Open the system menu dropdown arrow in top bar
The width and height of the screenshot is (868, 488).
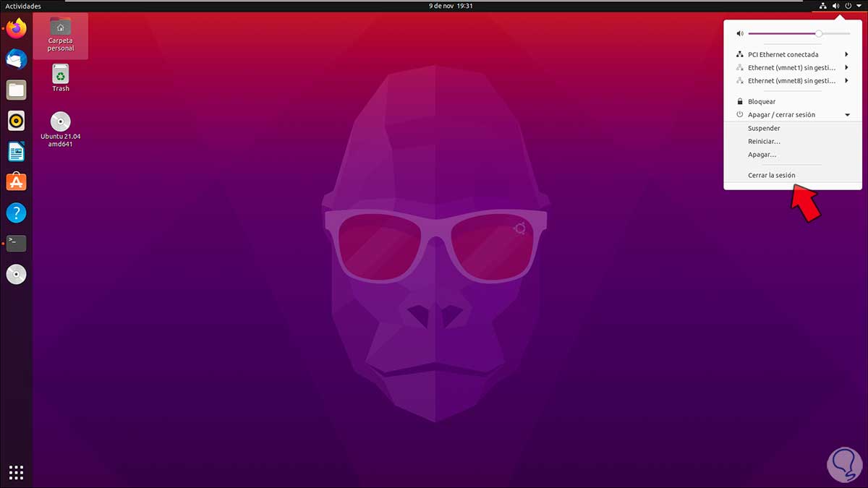point(859,6)
